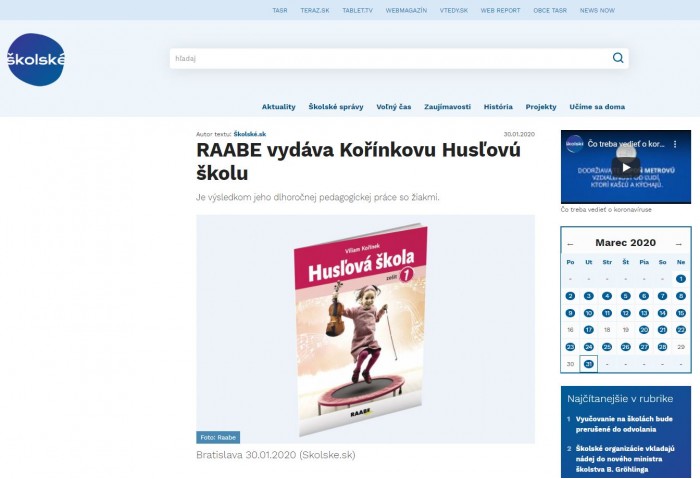Click the Foto: Raabe caption label

point(218,437)
